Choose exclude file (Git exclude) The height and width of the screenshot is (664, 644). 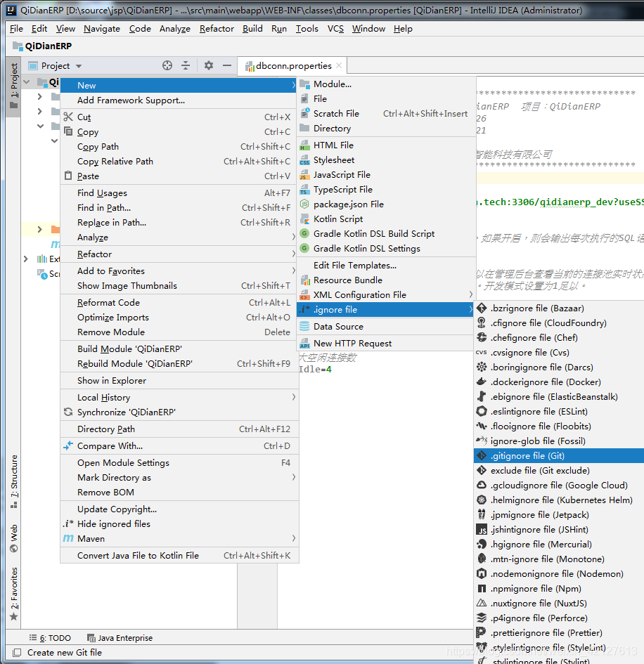(559, 470)
